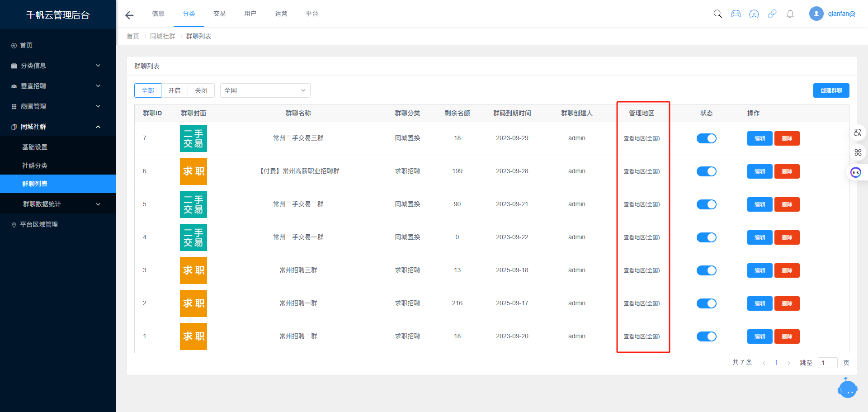
Task: Open the gamepad icon in top bar
Action: (736, 14)
